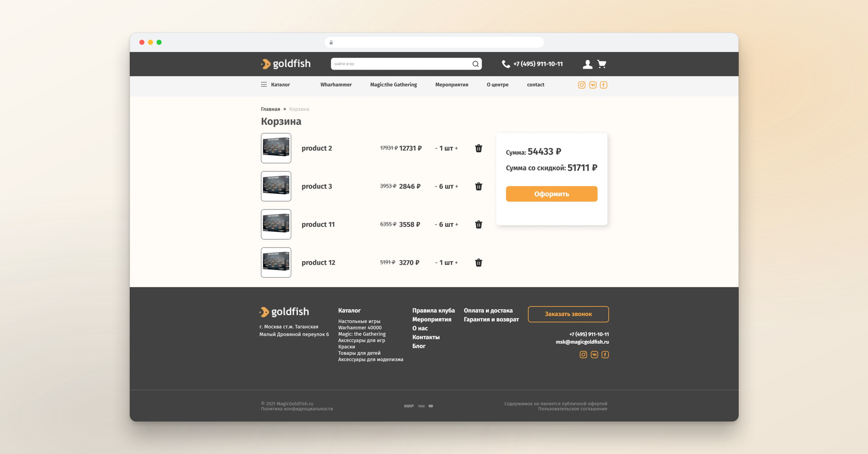The width and height of the screenshot is (868, 454).
Task: Increase quantity of product 2
Action: point(456,148)
